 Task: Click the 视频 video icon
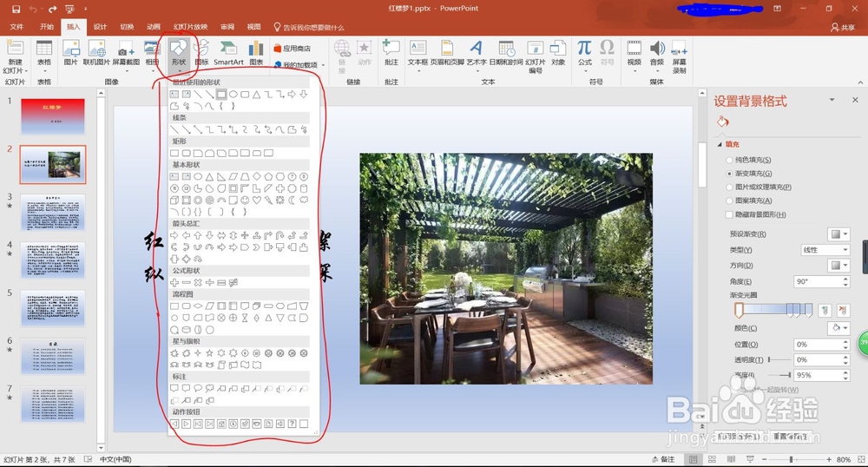click(x=635, y=48)
